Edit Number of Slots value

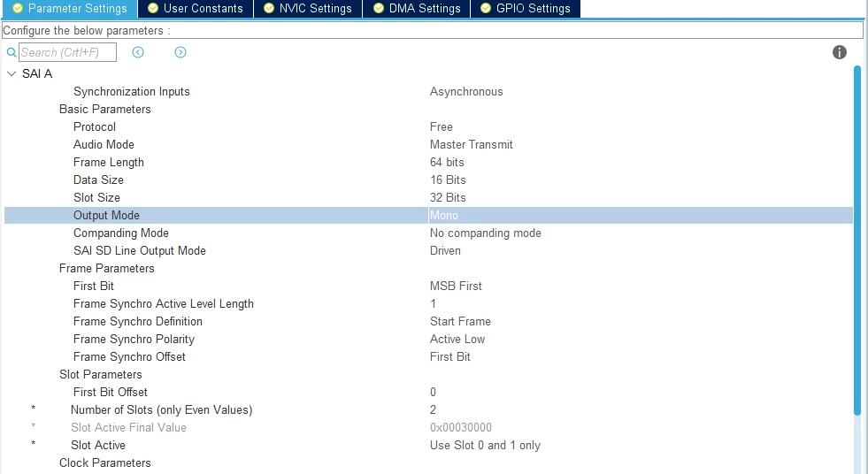433,409
